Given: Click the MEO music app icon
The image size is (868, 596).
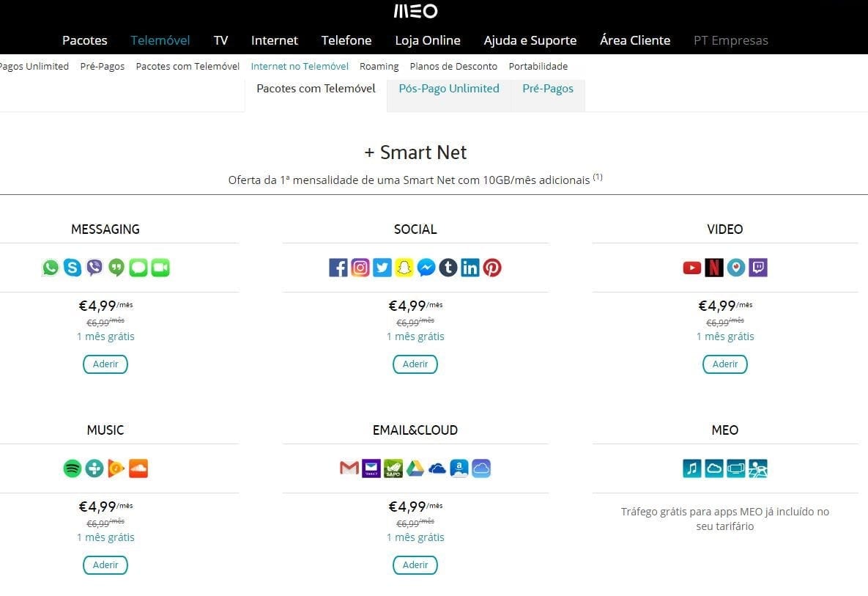Looking at the screenshot, I should pos(692,468).
